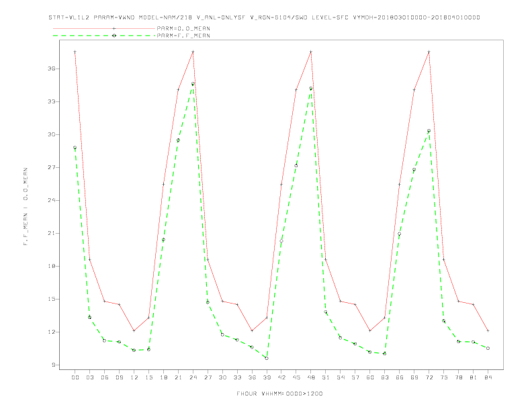Click the y-axis tick label 21

pos(52,233)
